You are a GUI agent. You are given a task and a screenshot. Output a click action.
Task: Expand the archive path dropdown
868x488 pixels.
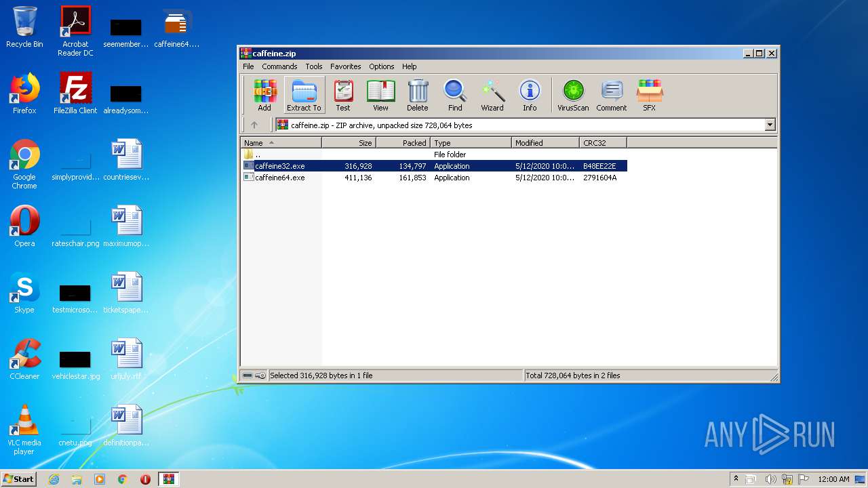[x=770, y=125]
